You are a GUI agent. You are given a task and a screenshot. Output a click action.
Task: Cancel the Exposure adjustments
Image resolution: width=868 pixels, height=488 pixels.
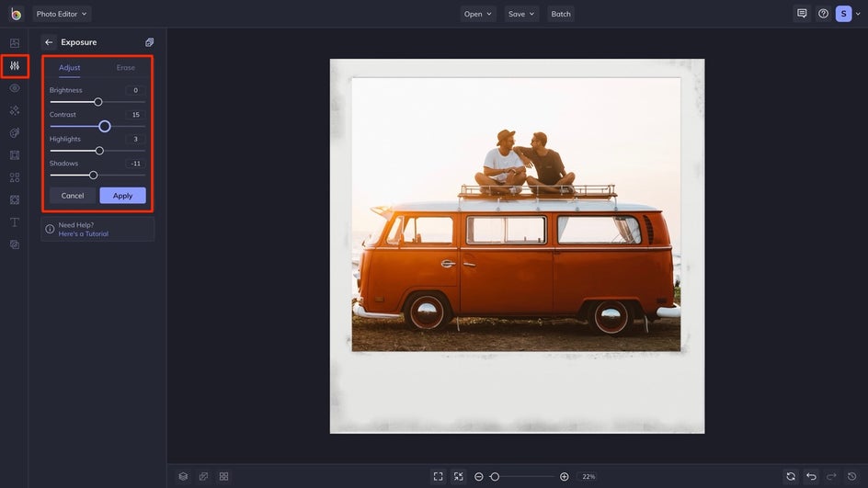(x=73, y=196)
